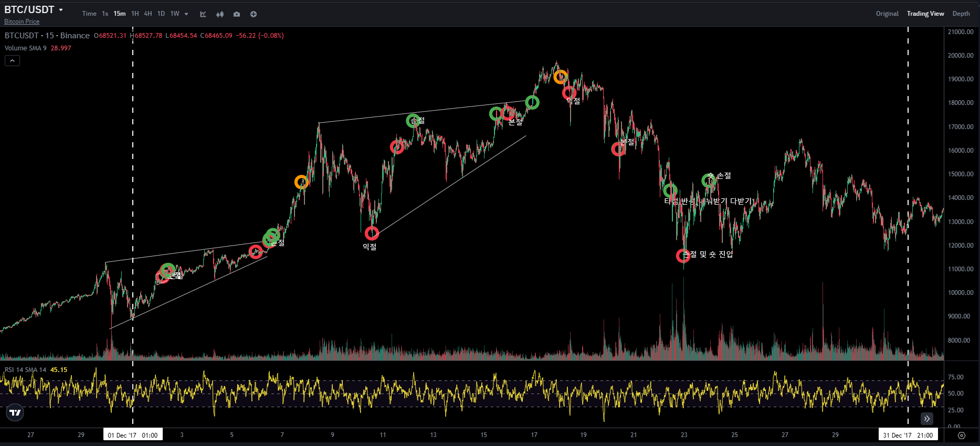Open the Bitcoin Price link
The width and height of the screenshot is (980, 446).
pos(22,22)
